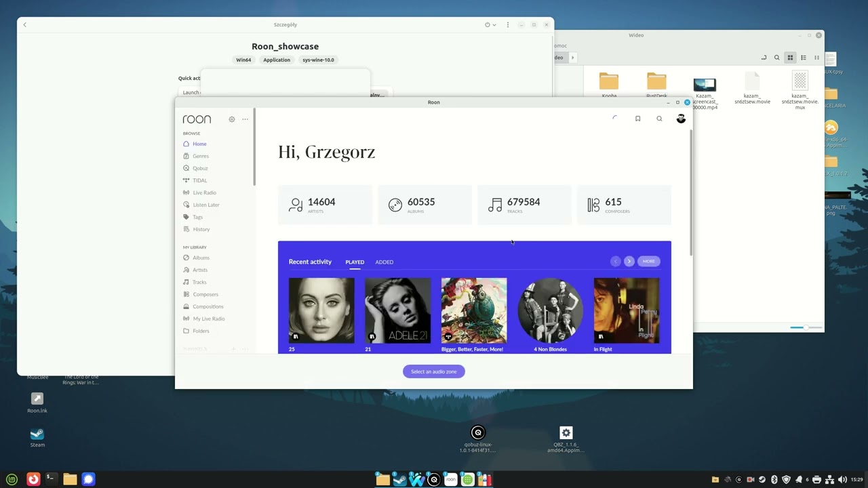This screenshot has height=488, width=868.
Task: Open TIDAL in Roon sidebar
Action: coord(199,180)
